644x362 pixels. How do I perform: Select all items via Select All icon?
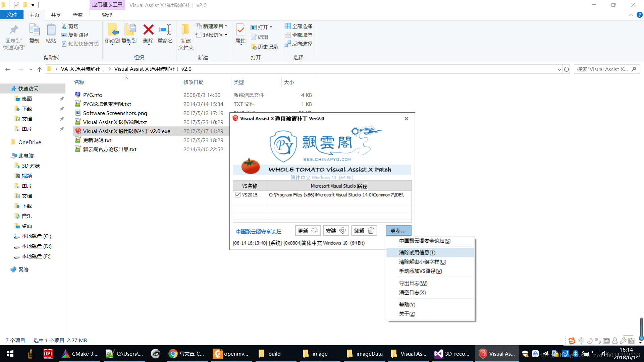click(288, 26)
